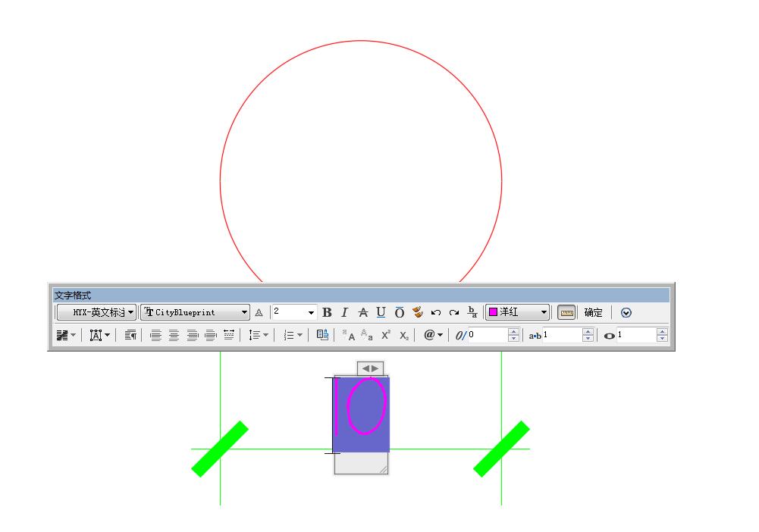Click the Oblique Angle field showing 0
Screen dimensions: 759x532
click(x=488, y=335)
